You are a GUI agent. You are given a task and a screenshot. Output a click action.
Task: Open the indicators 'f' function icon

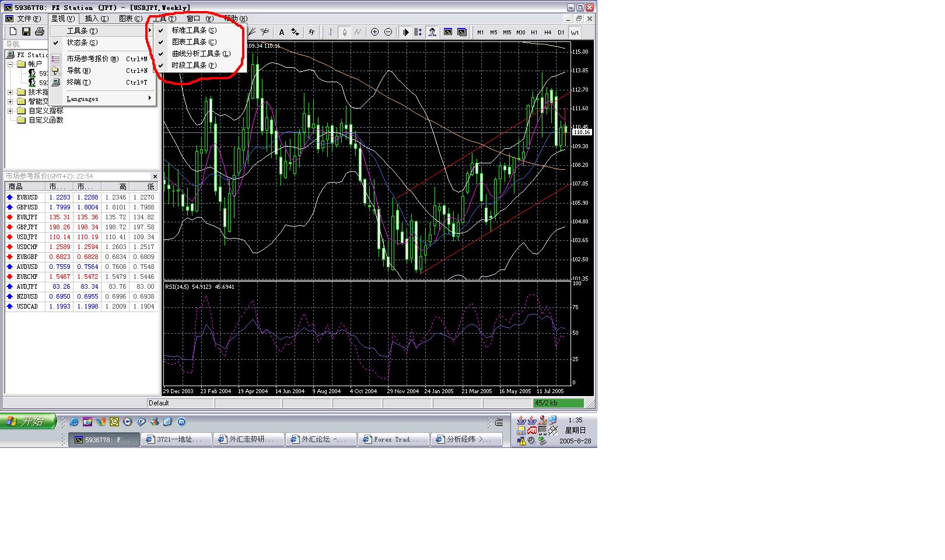(x=311, y=32)
